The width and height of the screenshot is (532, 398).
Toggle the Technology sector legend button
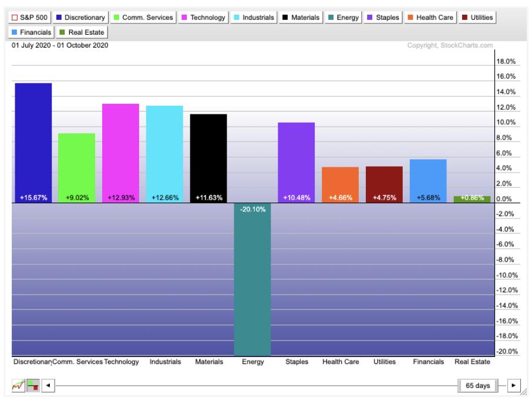click(204, 18)
